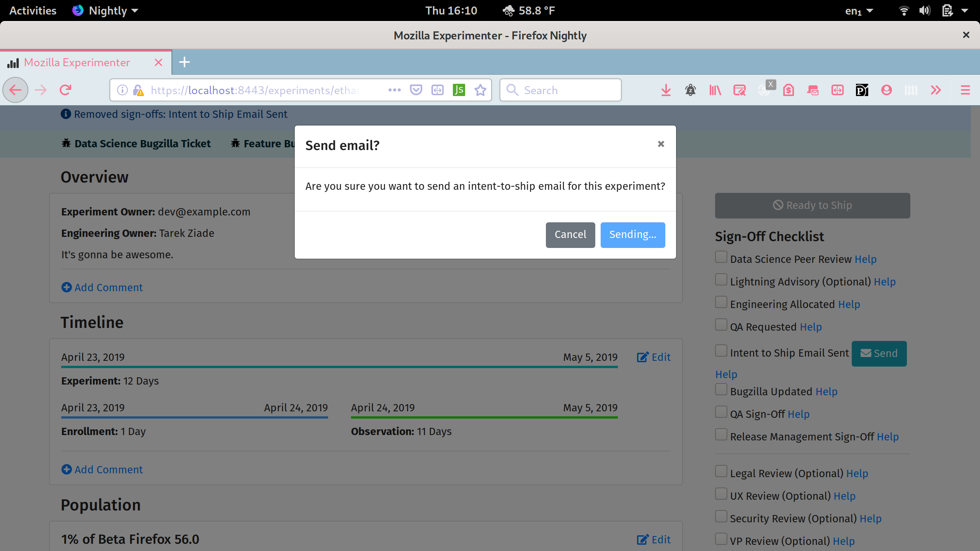
Task: Click Cancel in the Send email dialog
Action: (570, 235)
